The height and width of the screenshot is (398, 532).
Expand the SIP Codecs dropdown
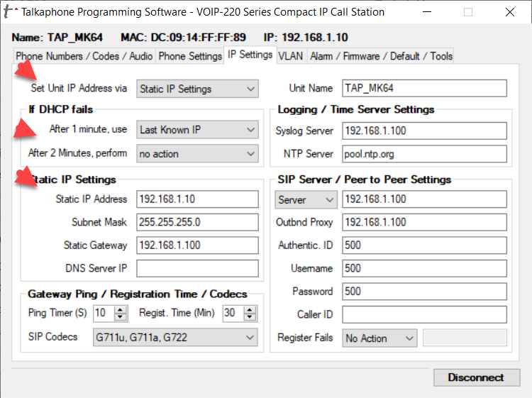pos(175,337)
